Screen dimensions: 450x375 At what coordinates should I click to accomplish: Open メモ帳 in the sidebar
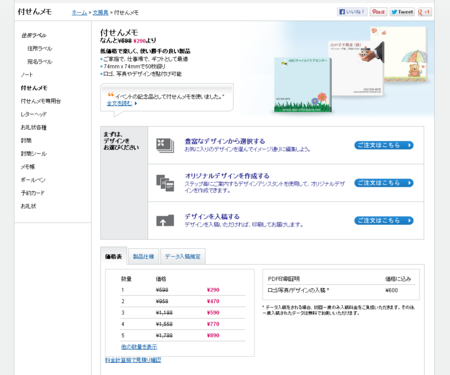pyautogui.click(x=28, y=167)
